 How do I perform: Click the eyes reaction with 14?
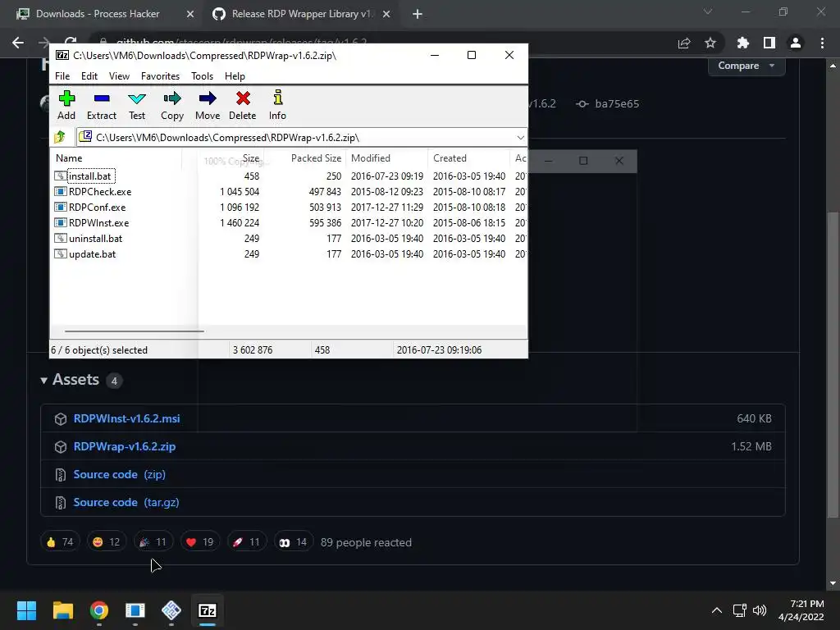[x=293, y=542]
